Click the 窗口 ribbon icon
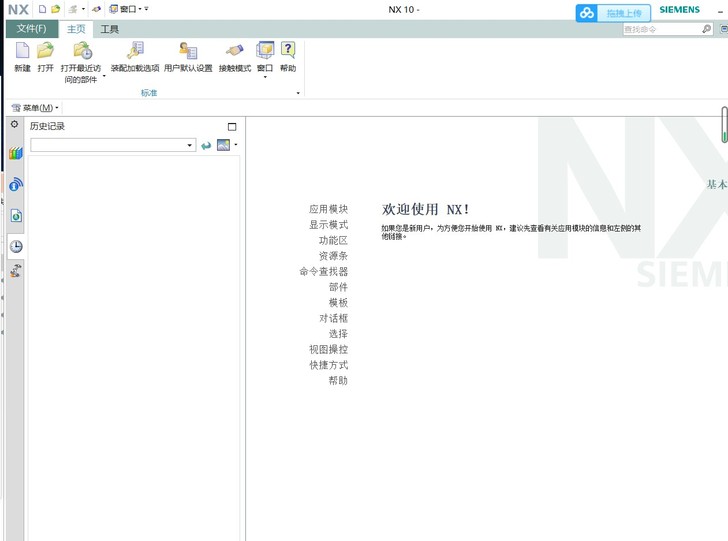The image size is (728, 541). (265, 51)
